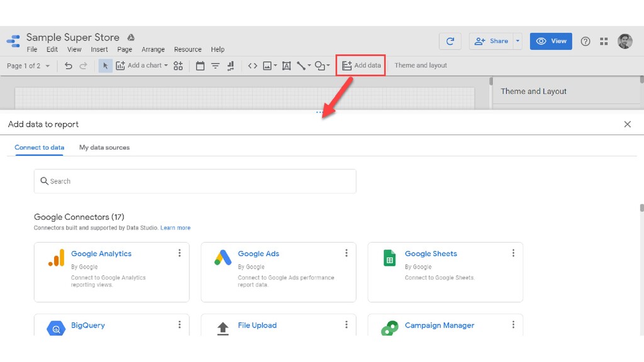Click the connector Search field
Image resolution: width=644 pixels, height=362 pixels.
(195, 181)
